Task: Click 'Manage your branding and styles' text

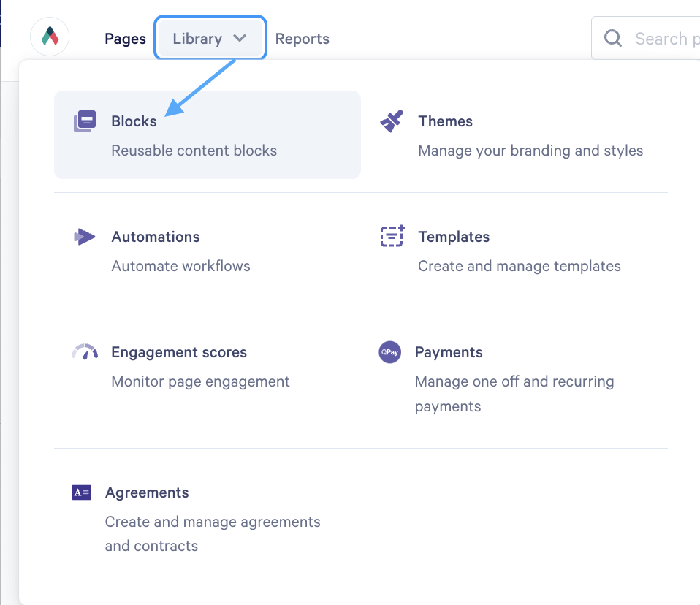Action: point(530,151)
